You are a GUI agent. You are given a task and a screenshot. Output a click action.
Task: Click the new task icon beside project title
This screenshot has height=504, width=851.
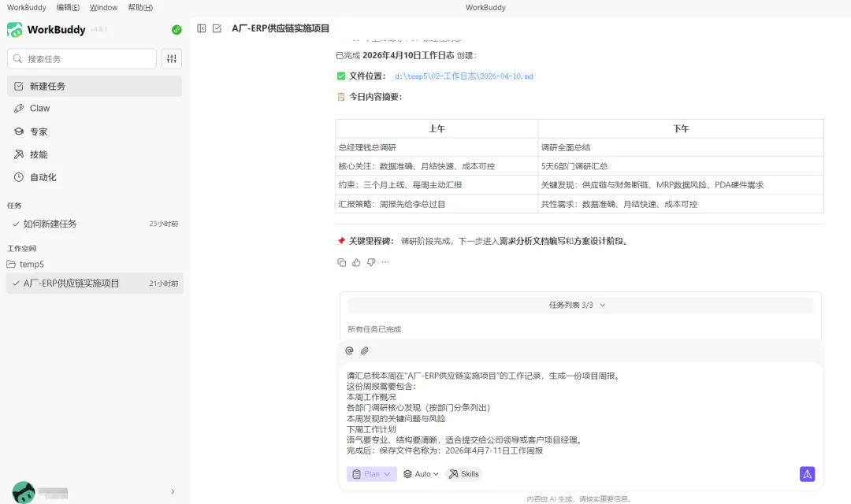[x=217, y=28]
